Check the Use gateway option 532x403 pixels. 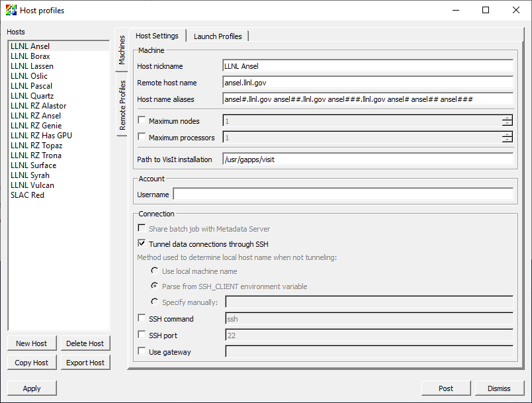(142, 351)
